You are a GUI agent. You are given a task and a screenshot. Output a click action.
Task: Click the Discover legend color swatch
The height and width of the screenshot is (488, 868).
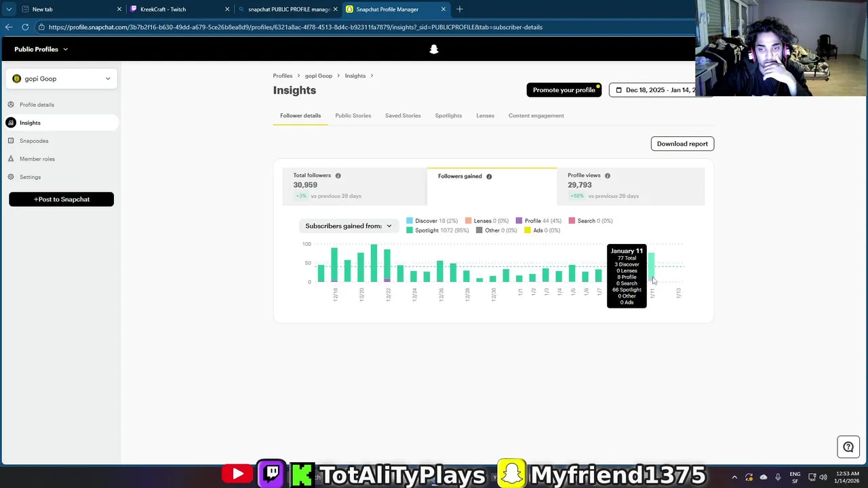click(410, 221)
